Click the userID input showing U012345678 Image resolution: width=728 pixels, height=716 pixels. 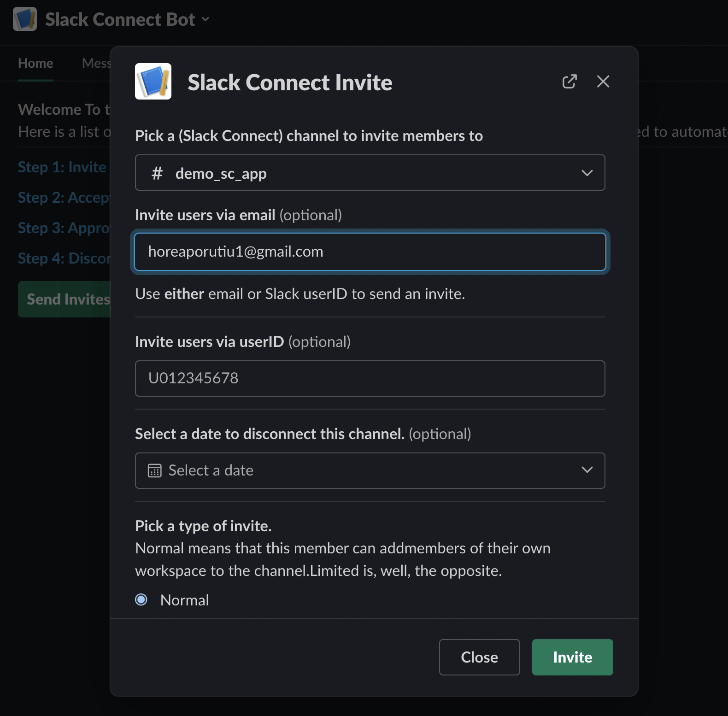370,378
